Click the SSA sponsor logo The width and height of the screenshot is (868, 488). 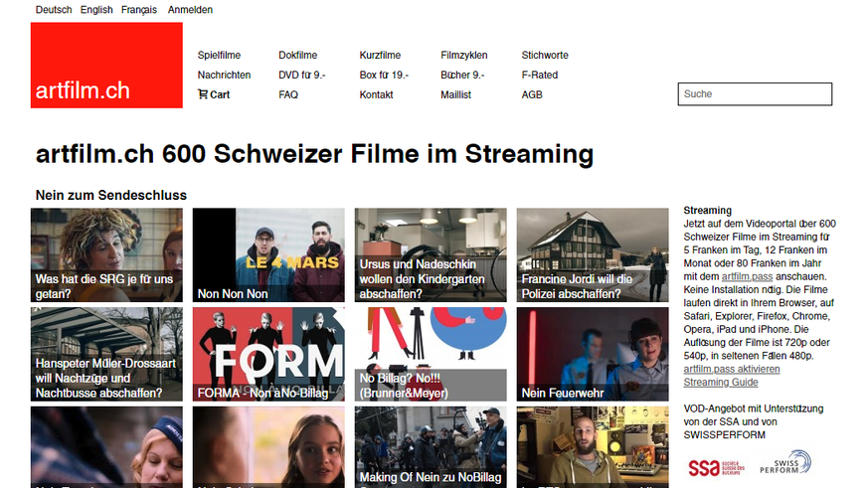716,467
